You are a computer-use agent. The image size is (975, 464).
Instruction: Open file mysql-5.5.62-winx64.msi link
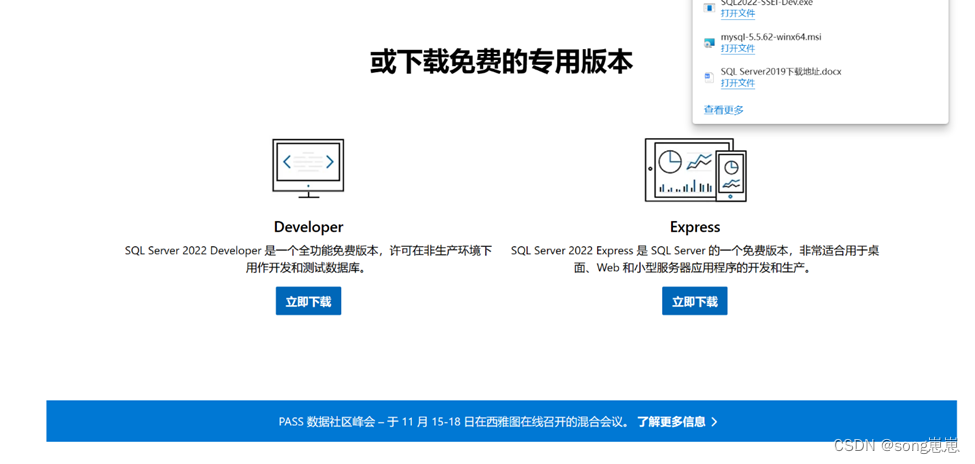click(737, 49)
